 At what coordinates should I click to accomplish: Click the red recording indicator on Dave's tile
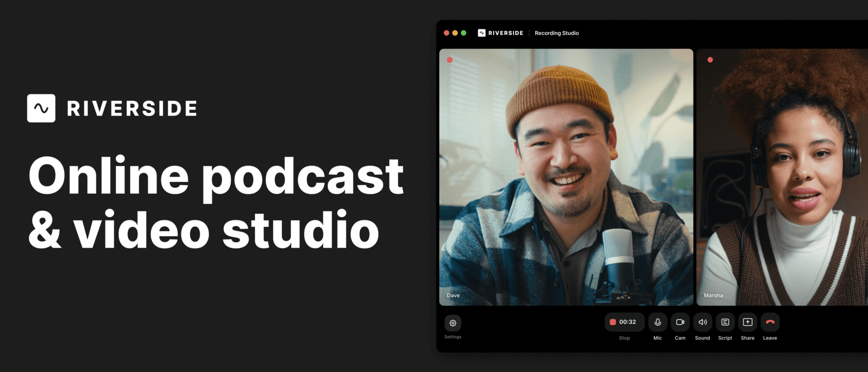pyautogui.click(x=450, y=60)
